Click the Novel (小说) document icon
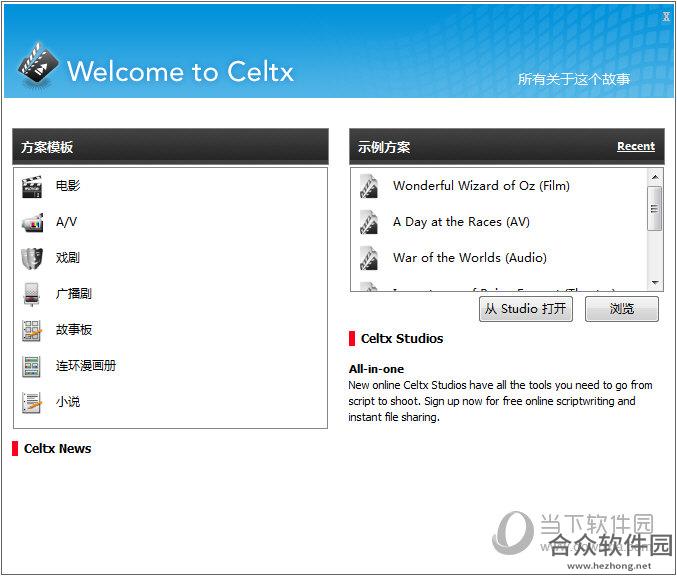This screenshot has height=576, width=677. (x=32, y=402)
